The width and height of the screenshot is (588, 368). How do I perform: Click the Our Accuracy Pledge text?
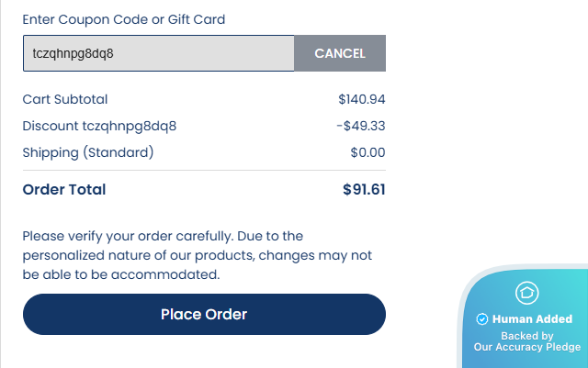coord(527,347)
